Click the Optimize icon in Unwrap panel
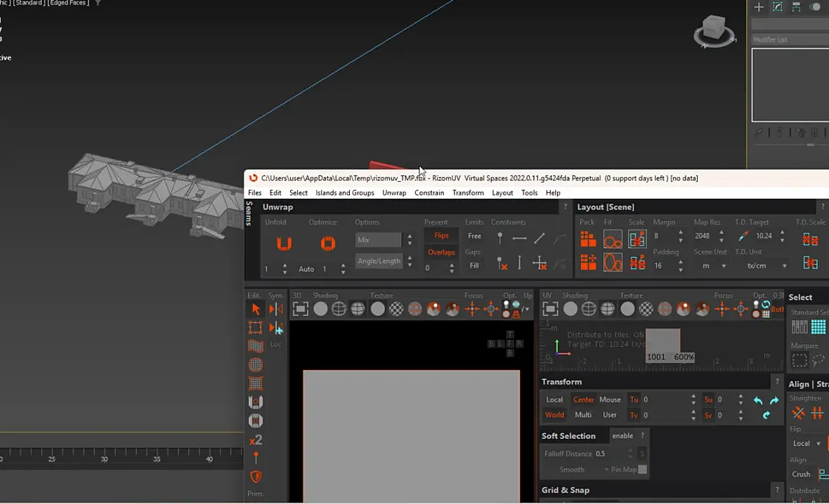The width and height of the screenshot is (829, 504). (x=327, y=244)
